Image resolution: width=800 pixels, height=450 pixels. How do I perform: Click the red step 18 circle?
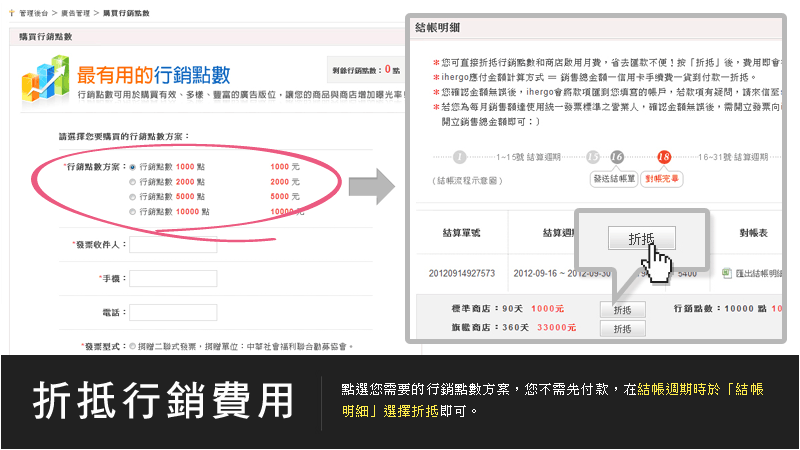(664, 157)
